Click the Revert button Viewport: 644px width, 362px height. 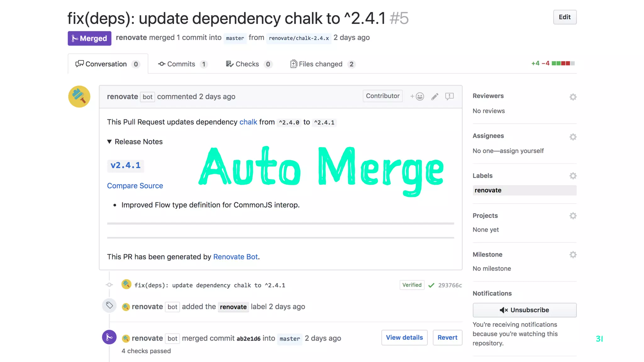pyautogui.click(x=447, y=337)
